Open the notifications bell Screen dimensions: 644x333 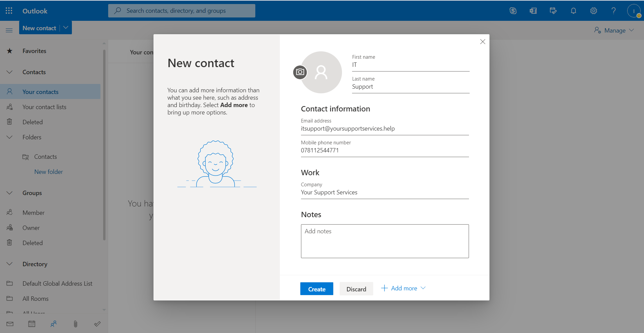pyautogui.click(x=573, y=11)
